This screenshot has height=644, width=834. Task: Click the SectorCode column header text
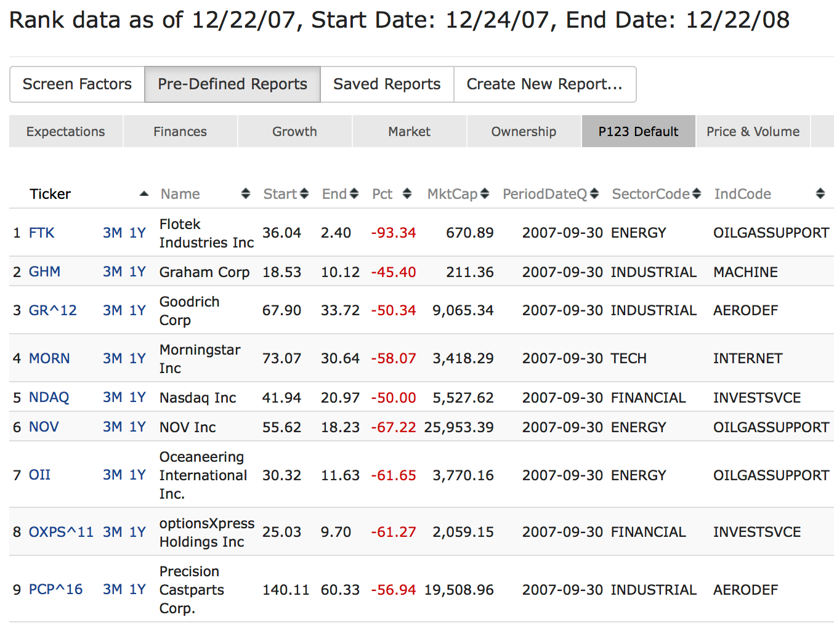(x=651, y=194)
